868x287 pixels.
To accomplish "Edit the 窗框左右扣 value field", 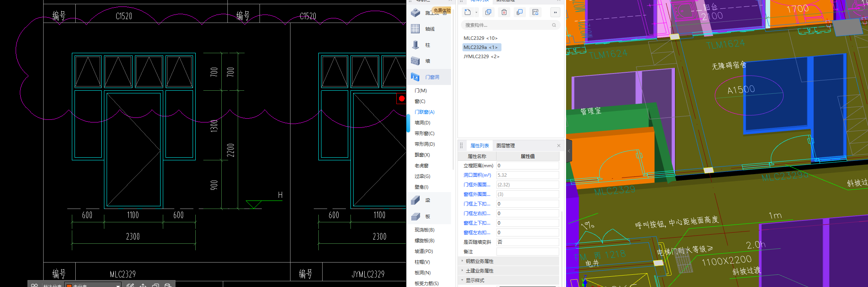I will [x=527, y=233].
